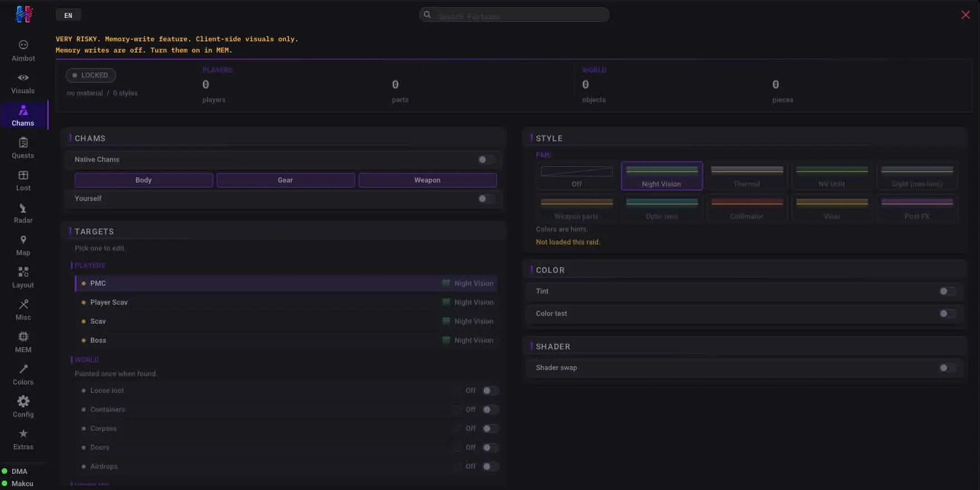This screenshot has height=490, width=980.
Task: Open the Visuals eye icon
Action: pos(23,78)
